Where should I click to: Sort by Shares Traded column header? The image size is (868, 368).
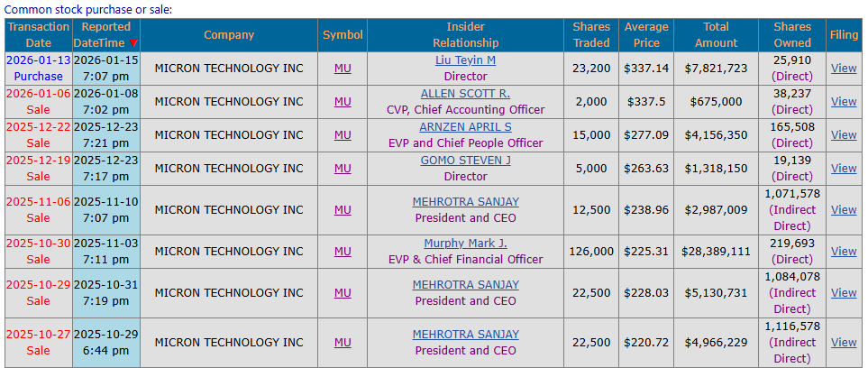(591, 35)
